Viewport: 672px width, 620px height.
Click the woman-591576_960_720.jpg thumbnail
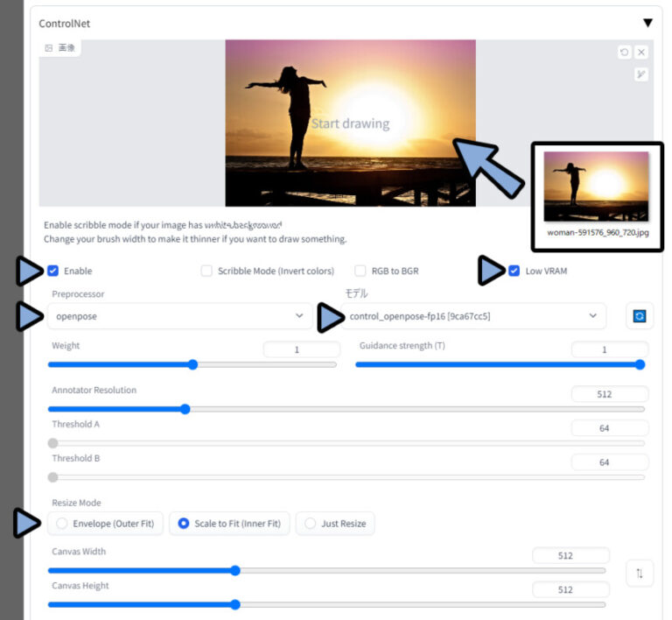click(x=596, y=187)
